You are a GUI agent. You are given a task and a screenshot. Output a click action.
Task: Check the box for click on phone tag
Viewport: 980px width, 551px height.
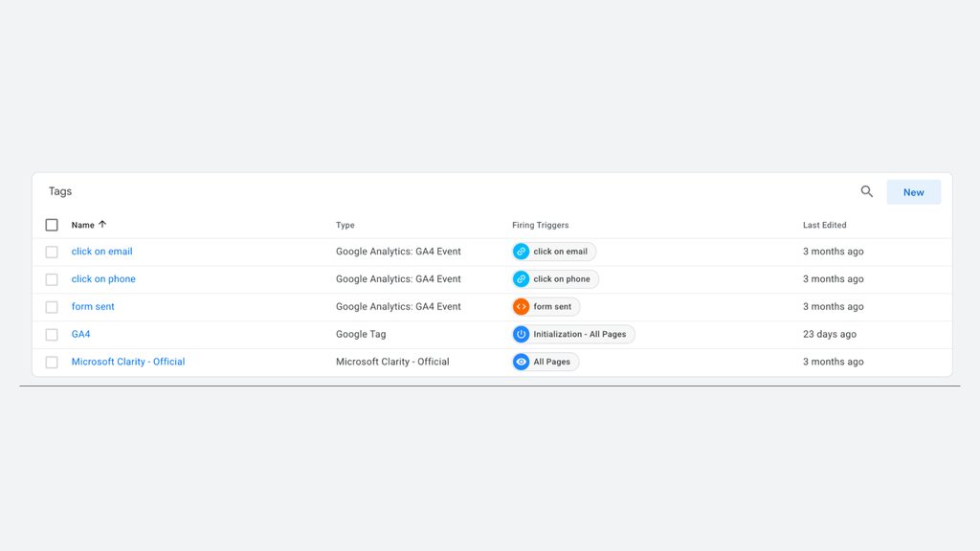click(52, 279)
